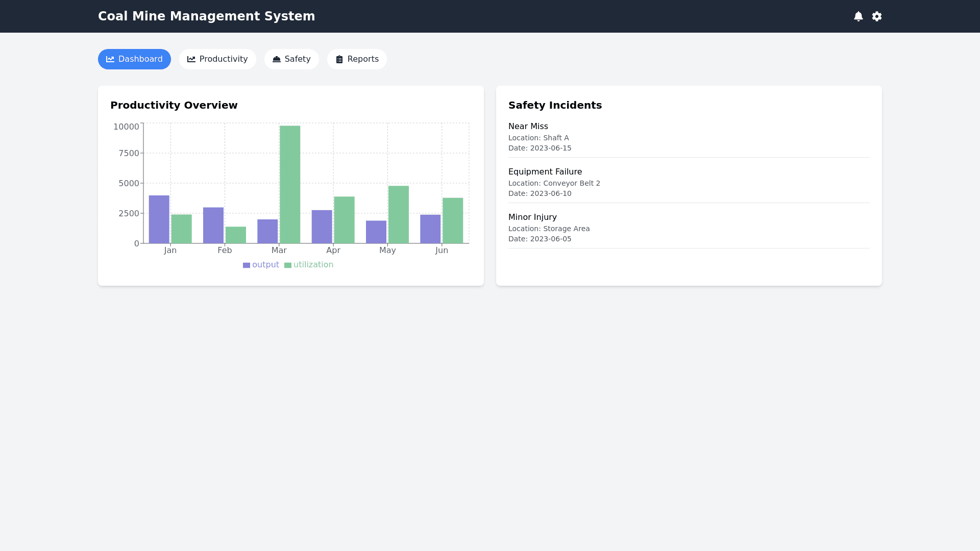
Task: Click the May utilization bar
Action: pos(399,214)
